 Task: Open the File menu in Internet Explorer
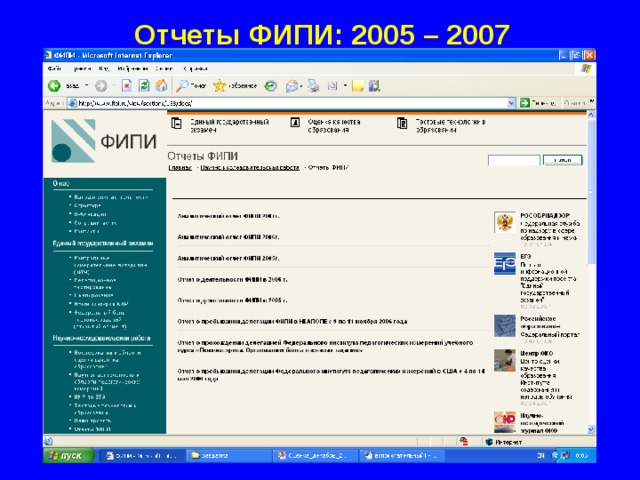click(x=54, y=69)
